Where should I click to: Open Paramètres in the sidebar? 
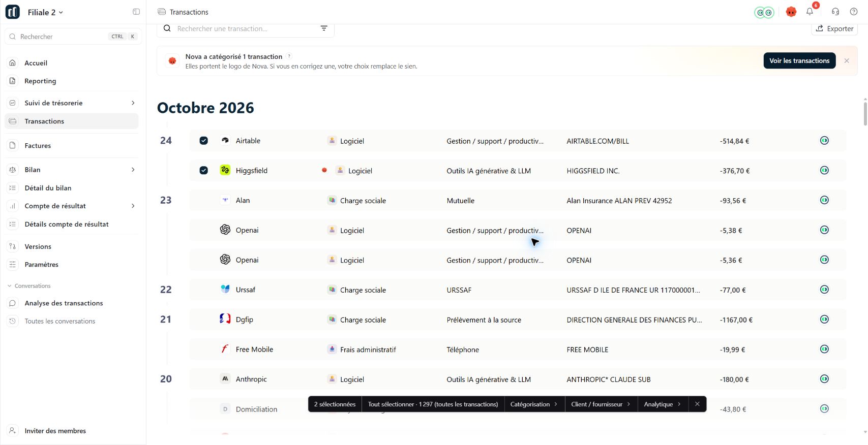[72, 264]
